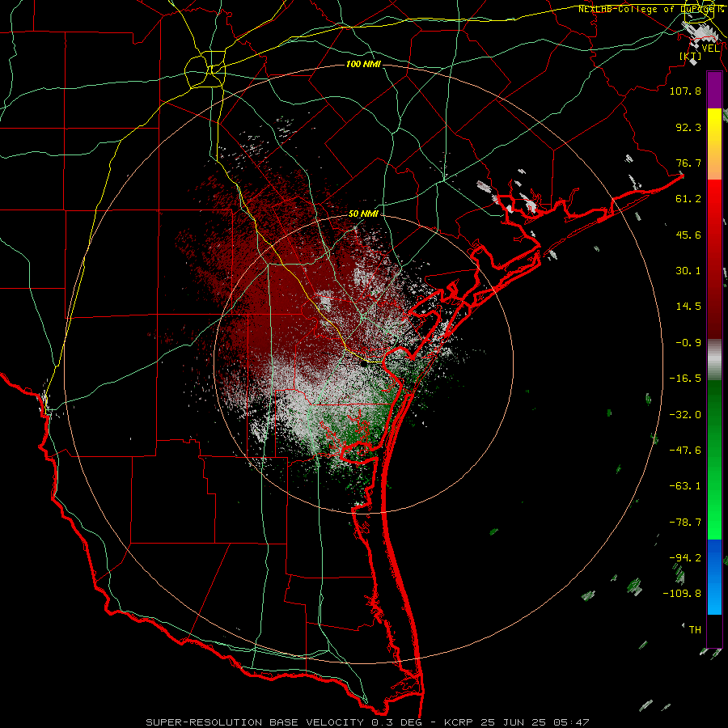Click the -32.0 velocity scale value

685,415
